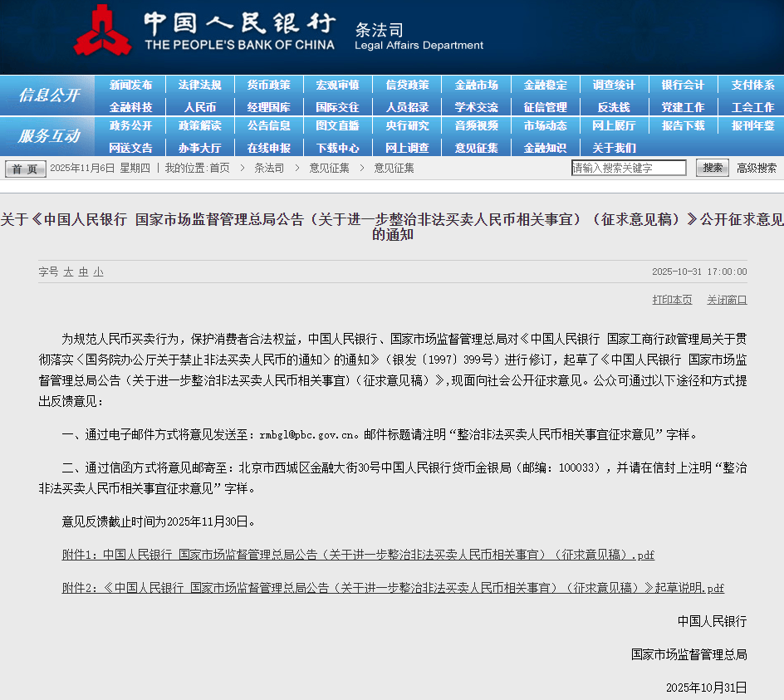Click the 信息公开 section header
The image size is (784, 700).
point(48,95)
